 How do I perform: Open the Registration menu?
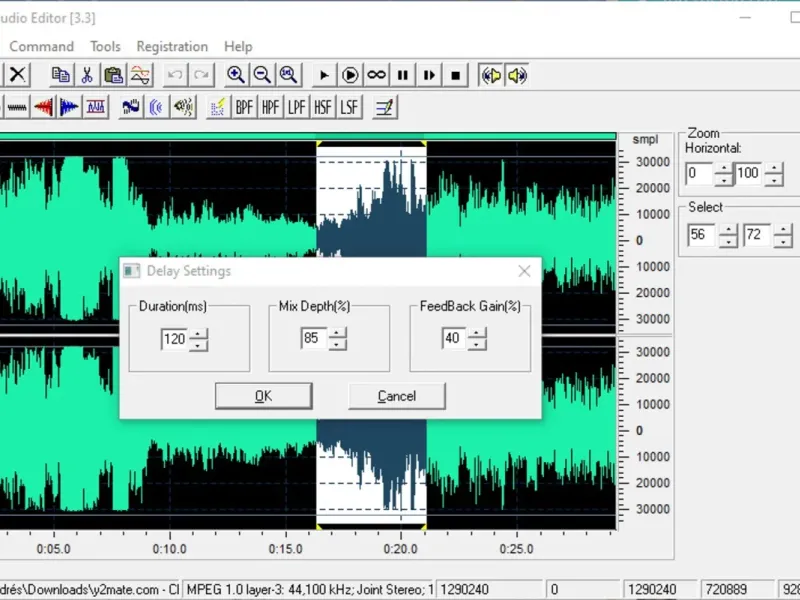pyautogui.click(x=172, y=46)
